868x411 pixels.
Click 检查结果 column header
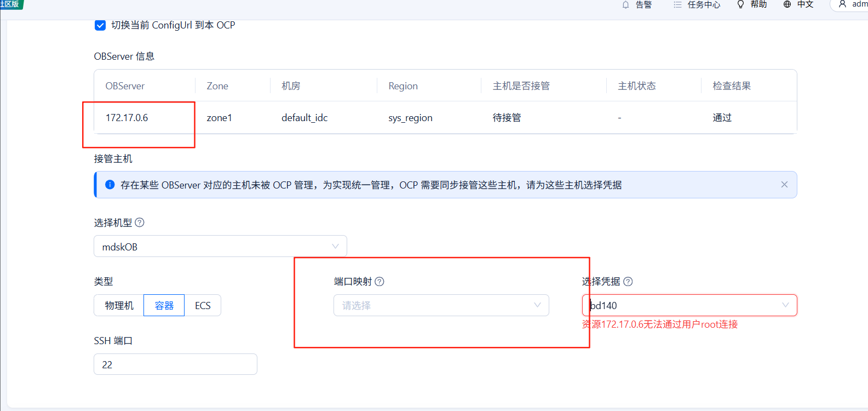(731, 86)
